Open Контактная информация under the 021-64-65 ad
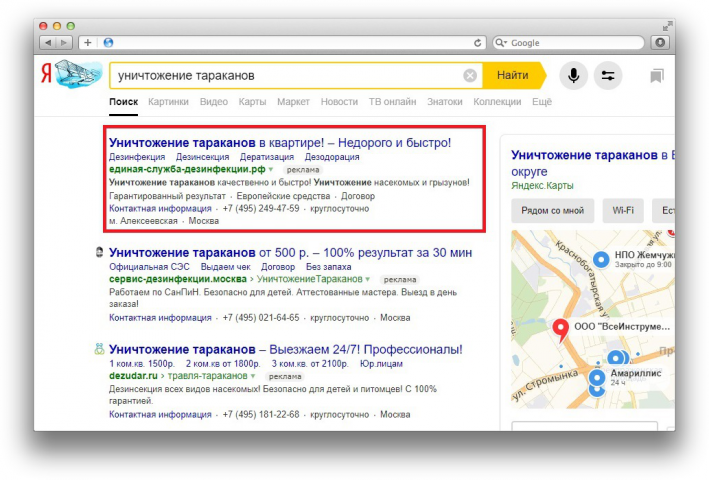 160,318
